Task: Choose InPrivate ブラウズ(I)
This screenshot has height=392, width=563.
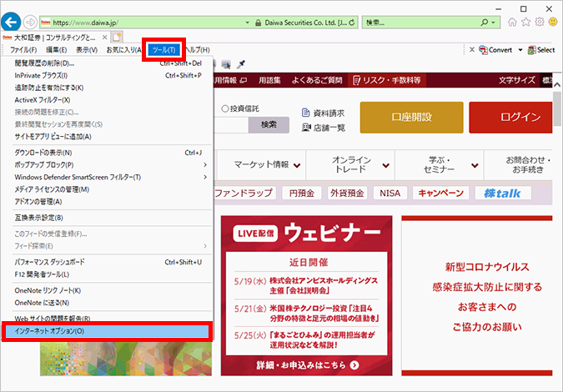Action: point(108,75)
